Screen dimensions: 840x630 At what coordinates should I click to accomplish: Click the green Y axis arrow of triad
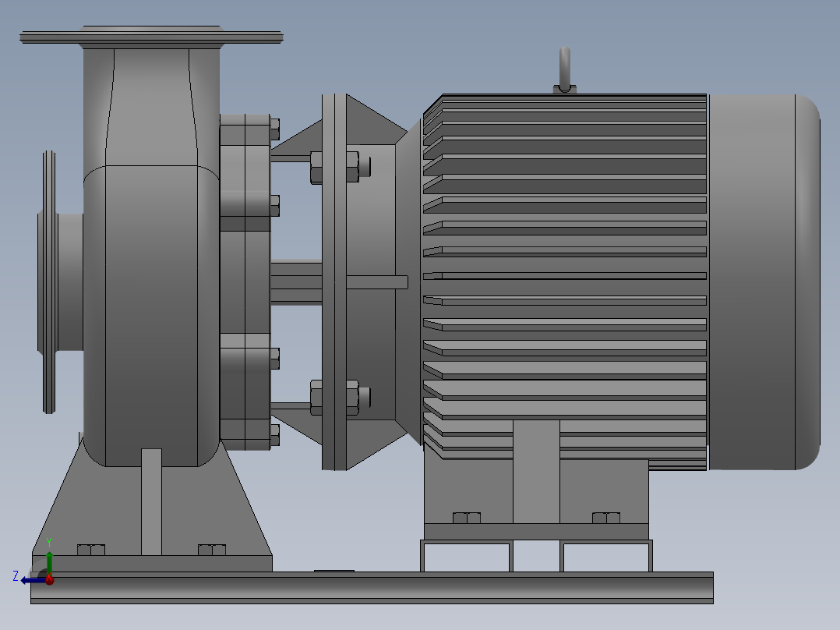(x=49, y=562)
